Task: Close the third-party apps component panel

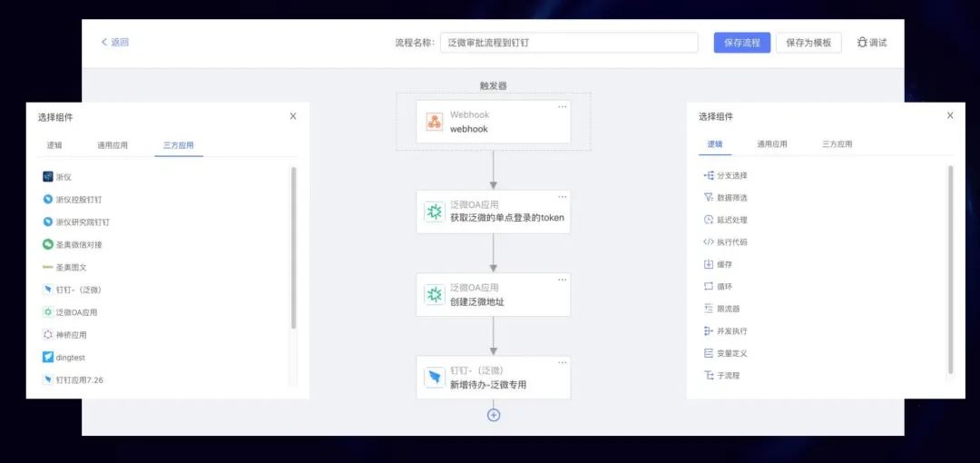Action: point(293,116)
